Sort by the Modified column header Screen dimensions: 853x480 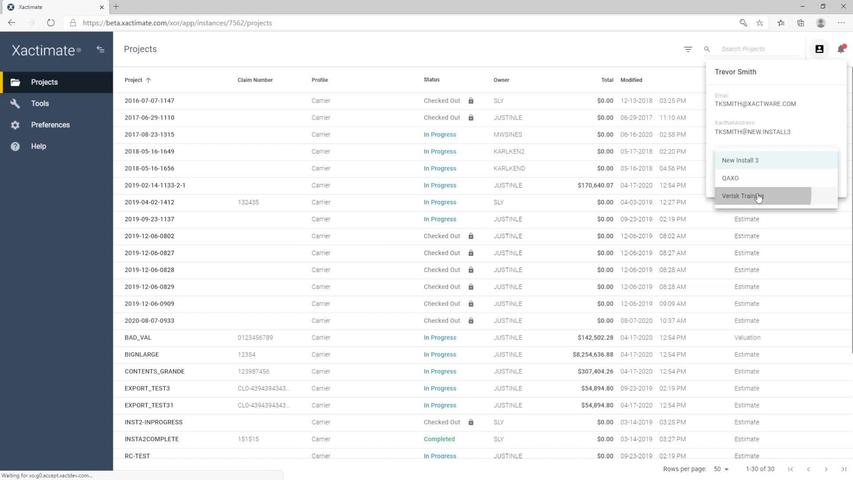point(631,80)
